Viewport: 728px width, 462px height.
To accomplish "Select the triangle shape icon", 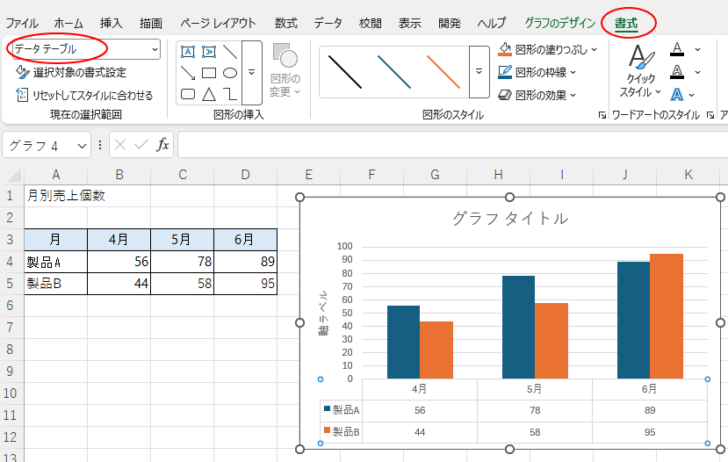I will click(x=209, y=94).
